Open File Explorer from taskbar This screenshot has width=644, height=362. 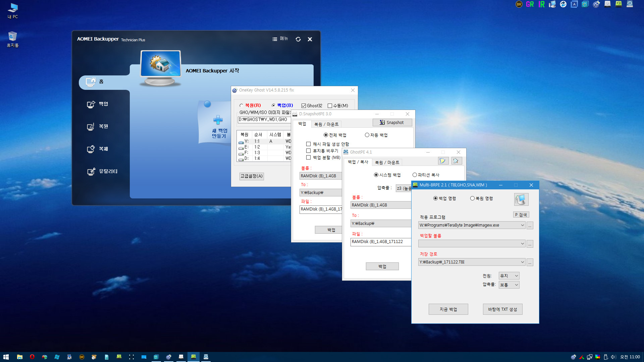(x=20, y=357)
